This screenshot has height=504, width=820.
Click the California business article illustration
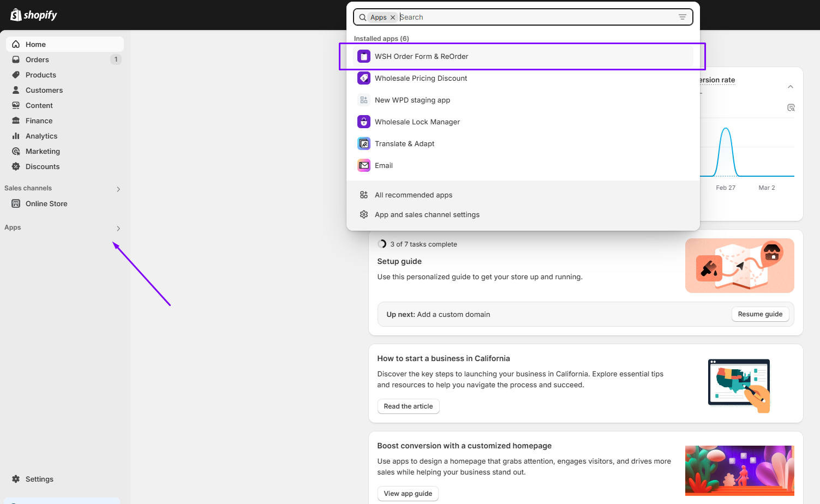click(x=739, y=386)
